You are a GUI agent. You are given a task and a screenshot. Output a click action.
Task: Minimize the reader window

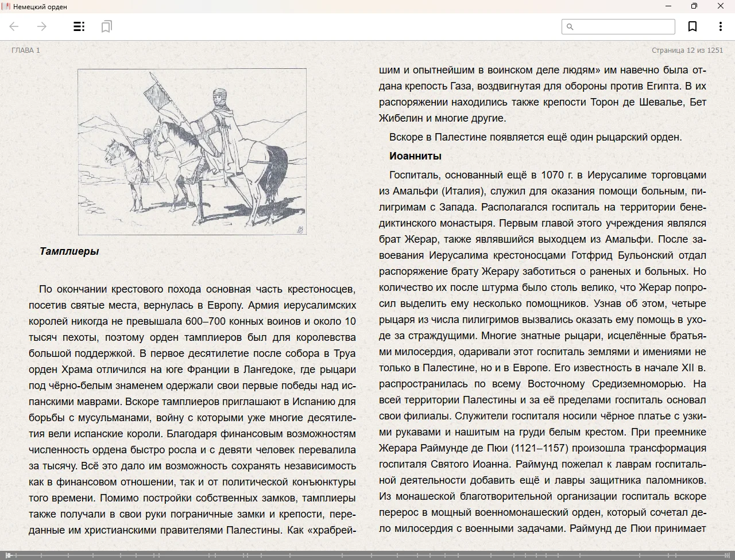(x=668, y=6)
